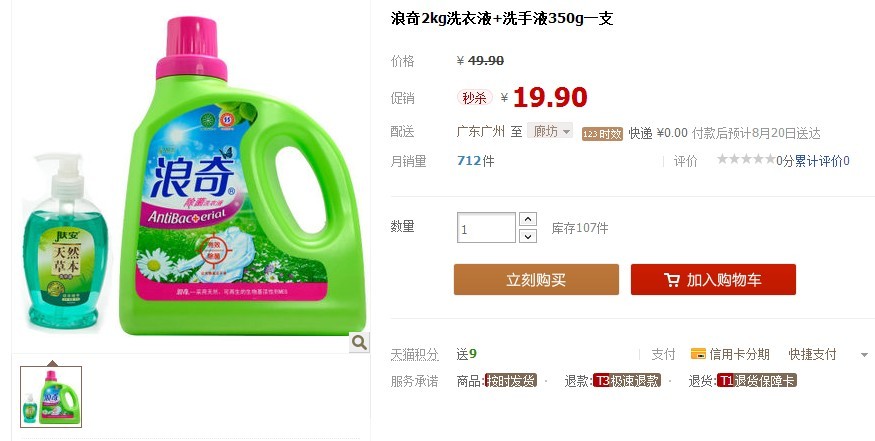Click the 秒杀 flash sale badge
This screenshot has width=875, height=441.
475,98
